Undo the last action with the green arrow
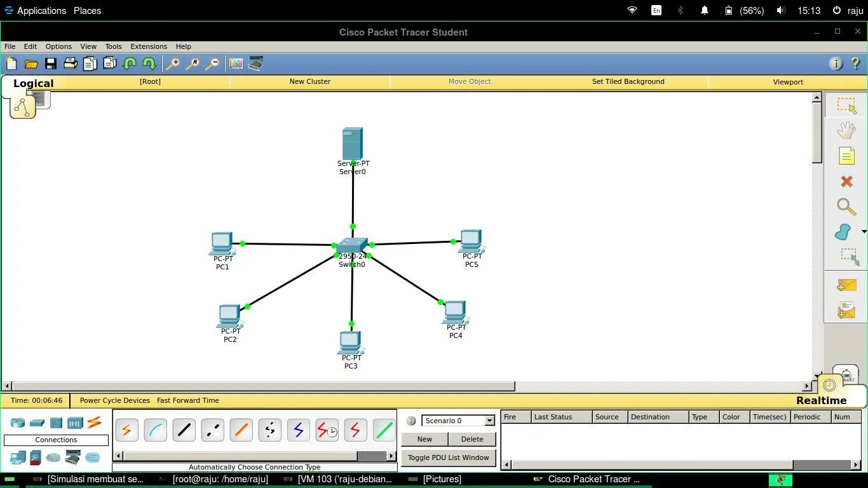The image size is (868, 488). [x=130, y=64]
